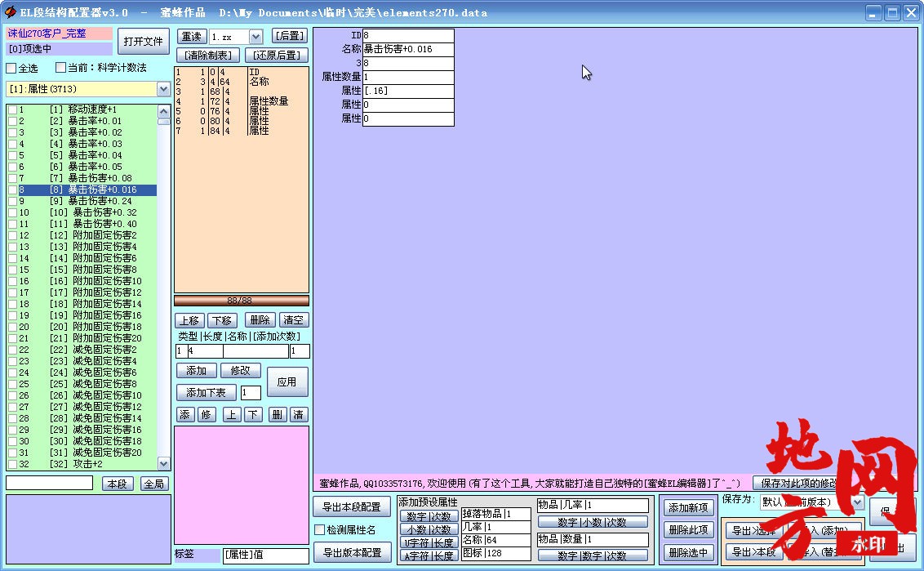The height and width of the screenshot is (571, 924).
Task: Select list row [32] 攻击+2
Action: [x=82, y=464]
